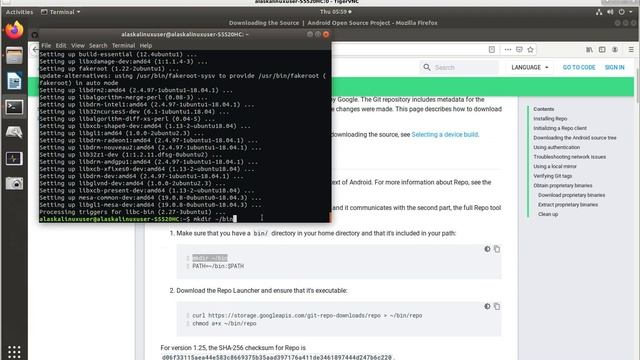Click the search magnifier icon
Image resolution: width=640 pixels, height=360 pixels.
[x=427, y=67]
